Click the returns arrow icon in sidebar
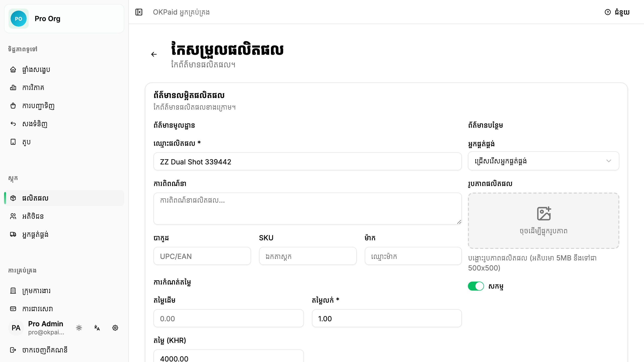 click(13, 124)
